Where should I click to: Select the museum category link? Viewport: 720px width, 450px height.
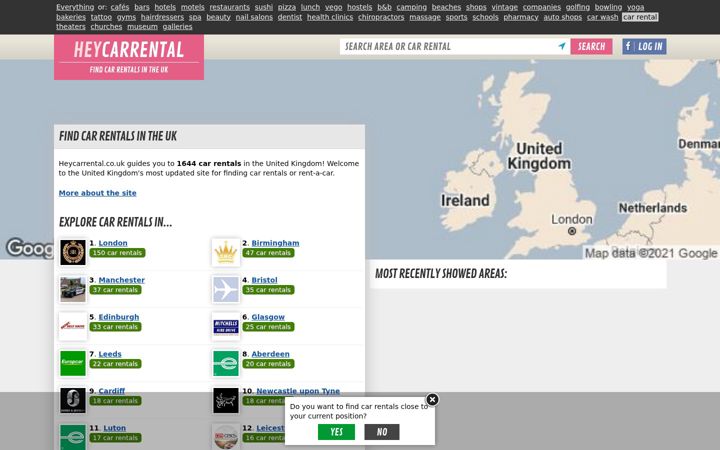[x=142, y=27]
